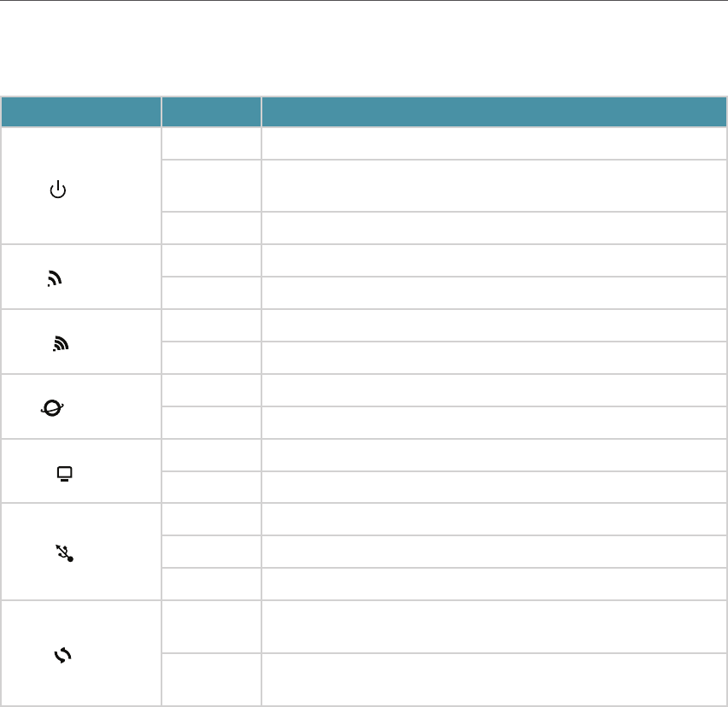Click the USB icon

[64, 554]
